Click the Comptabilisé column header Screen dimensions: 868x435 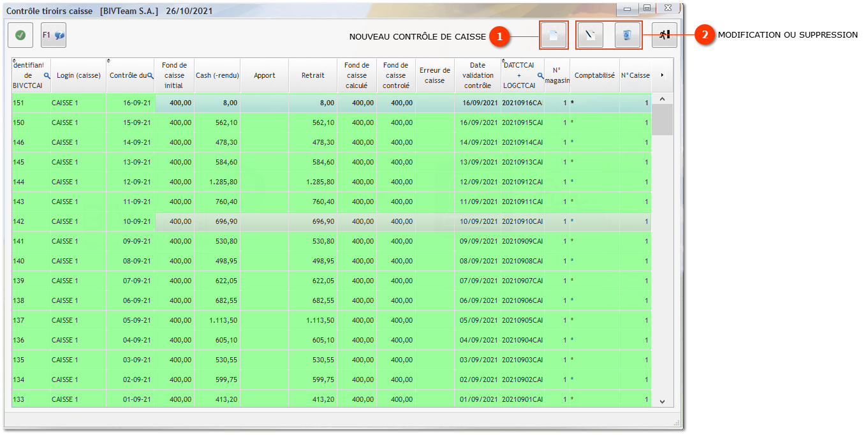tap(594, 75)
